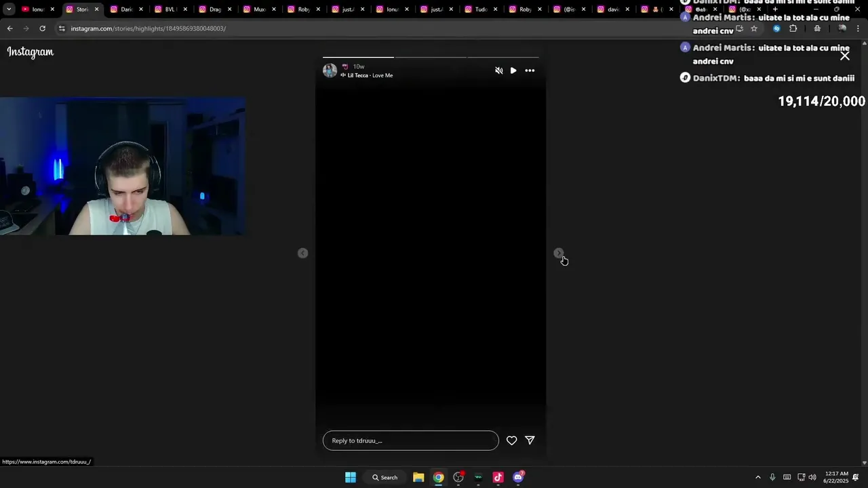Close the active 'Stori' tab

pos(96,9)
